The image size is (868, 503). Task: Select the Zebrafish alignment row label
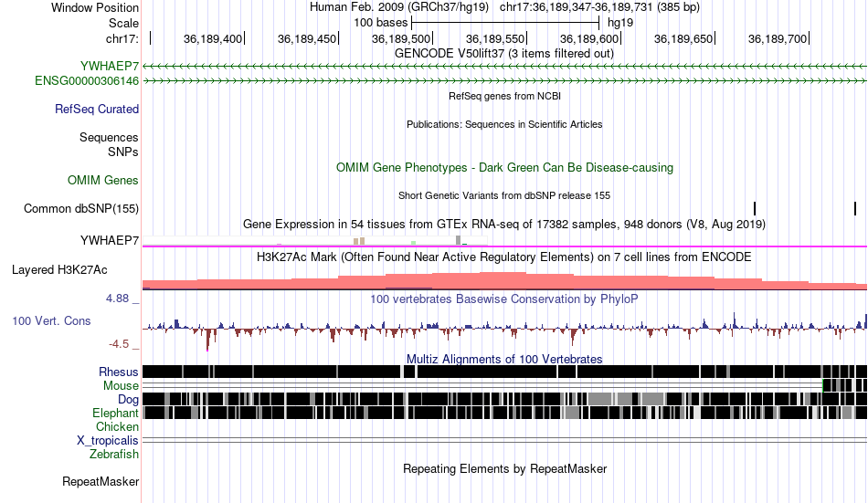click(114, 455)
